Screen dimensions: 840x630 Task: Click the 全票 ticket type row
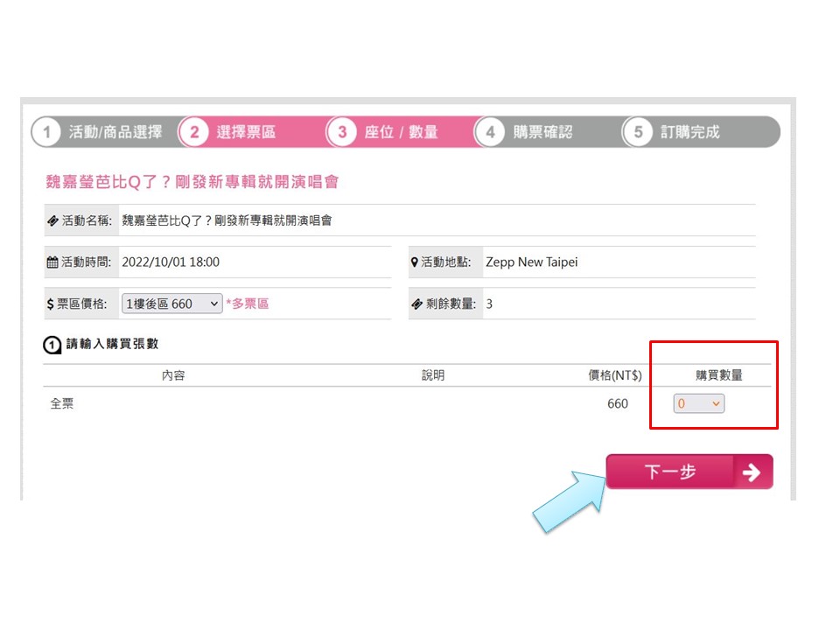click(407, 403)
